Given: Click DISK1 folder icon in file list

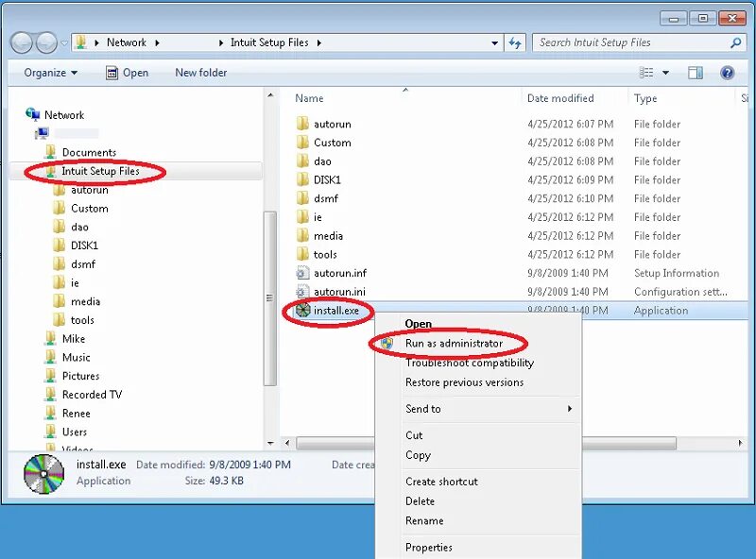Looking at the screenshot, I should click(302, 179).
